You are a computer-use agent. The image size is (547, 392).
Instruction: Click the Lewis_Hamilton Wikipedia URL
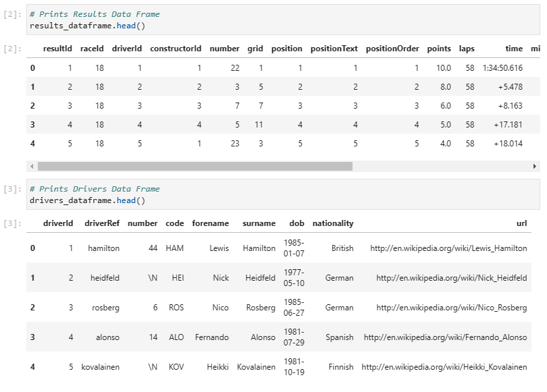(x=448, y=248)
